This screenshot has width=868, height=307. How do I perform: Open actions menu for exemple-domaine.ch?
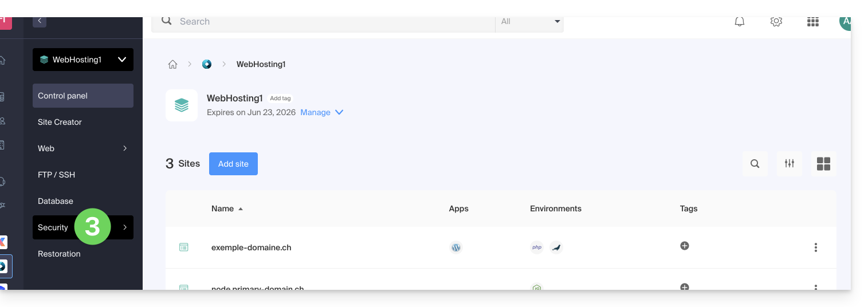[816, 247]
